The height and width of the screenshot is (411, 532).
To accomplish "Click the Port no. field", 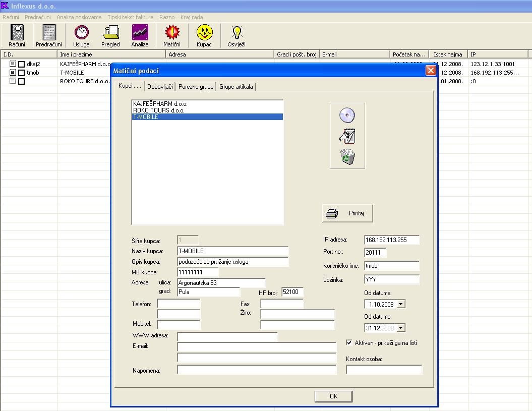I will point(375,253).
